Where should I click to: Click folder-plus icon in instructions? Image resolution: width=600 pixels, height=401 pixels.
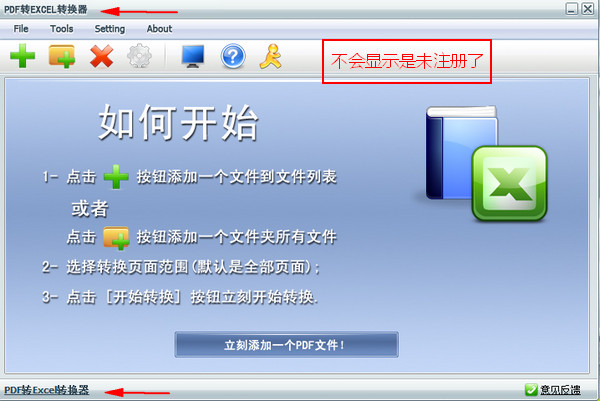[x=116, y=238]
